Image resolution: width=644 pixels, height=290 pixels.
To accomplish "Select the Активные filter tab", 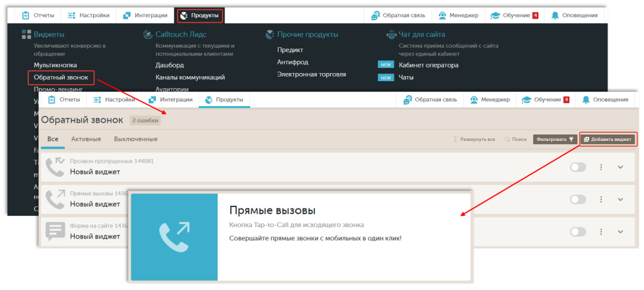I will coord(86,139).
